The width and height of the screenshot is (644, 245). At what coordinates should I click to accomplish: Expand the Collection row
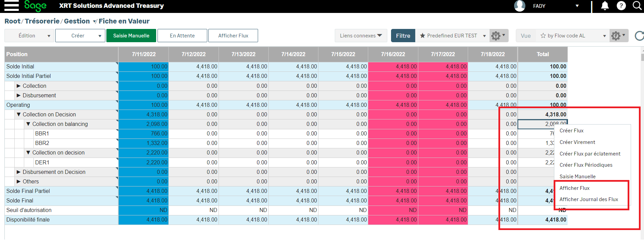[19, 86]
